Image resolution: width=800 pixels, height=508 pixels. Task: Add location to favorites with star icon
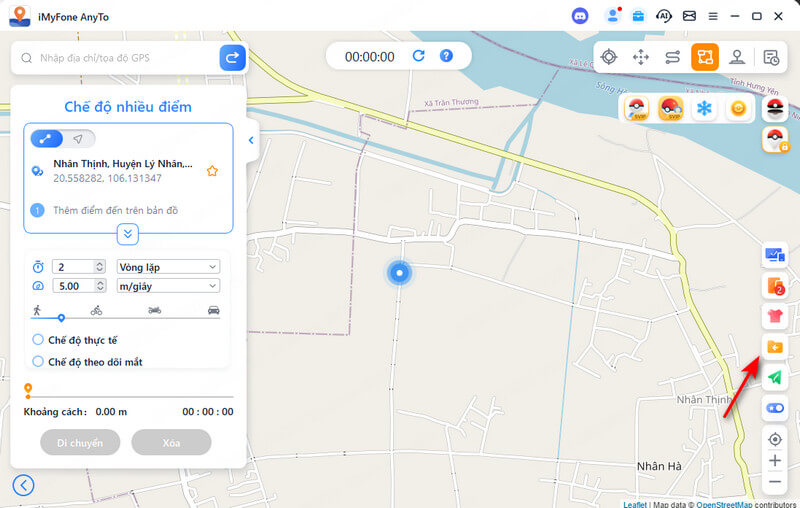pos(212,171)
